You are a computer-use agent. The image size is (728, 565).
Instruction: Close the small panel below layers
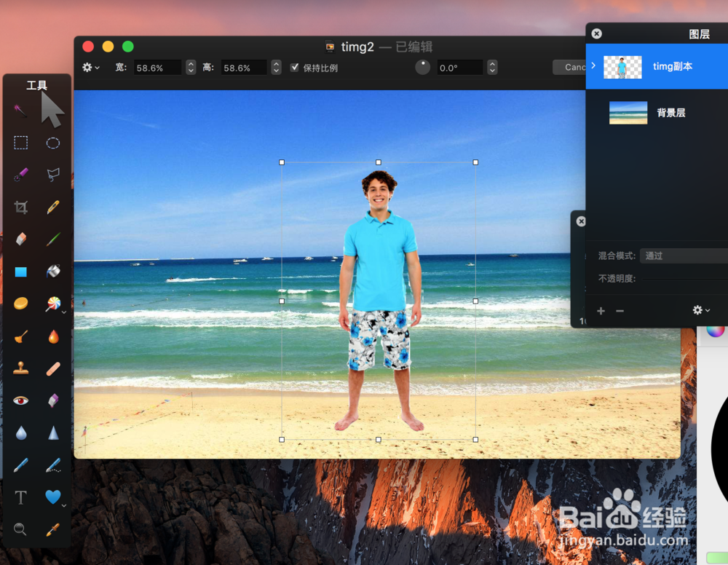(581, 221)
